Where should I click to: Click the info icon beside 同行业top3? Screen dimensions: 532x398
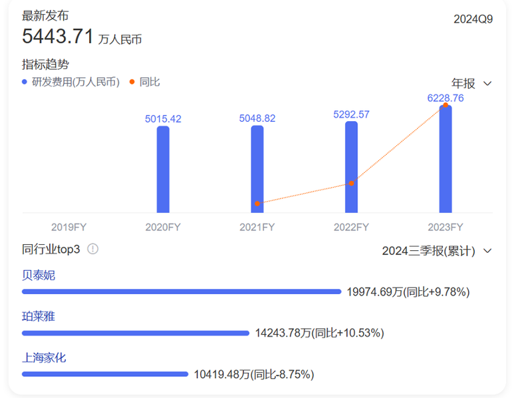92,249
